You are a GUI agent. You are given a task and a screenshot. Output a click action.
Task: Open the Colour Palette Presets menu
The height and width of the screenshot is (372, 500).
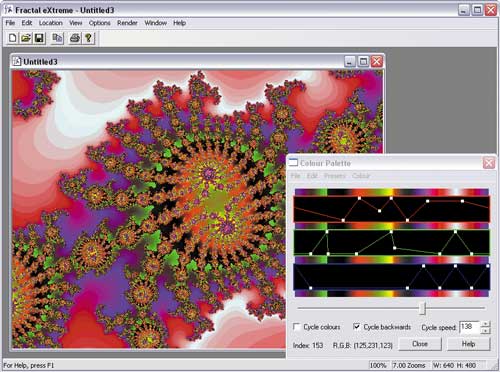coord(335,176)
